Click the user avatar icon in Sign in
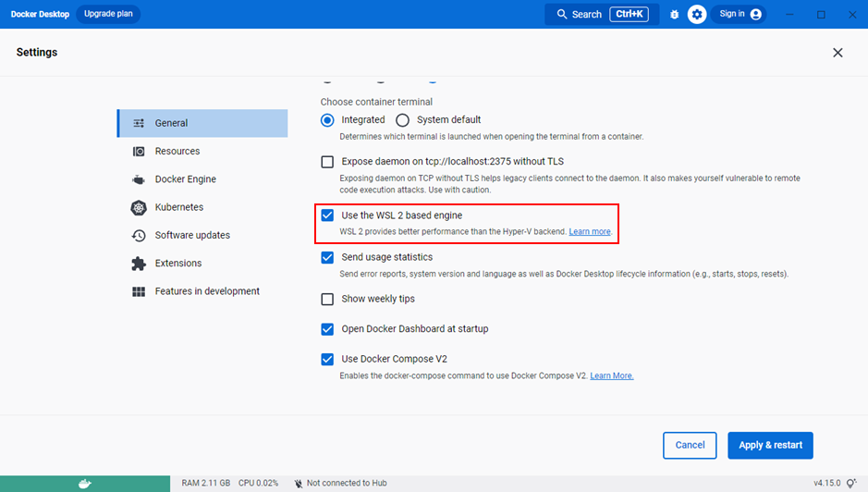This screenshot has height=492, width=868. click(755, 15)
